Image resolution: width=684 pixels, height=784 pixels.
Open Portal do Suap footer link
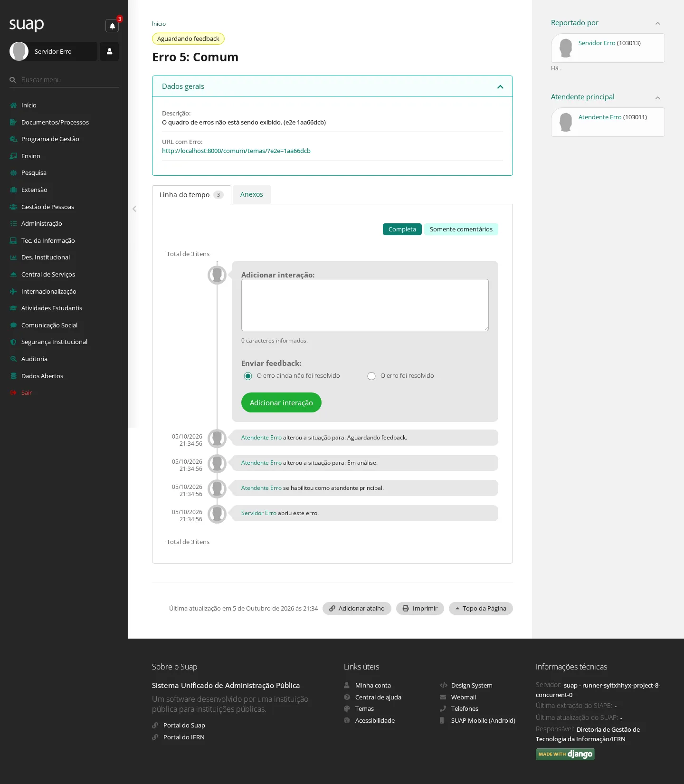(184, 726)
